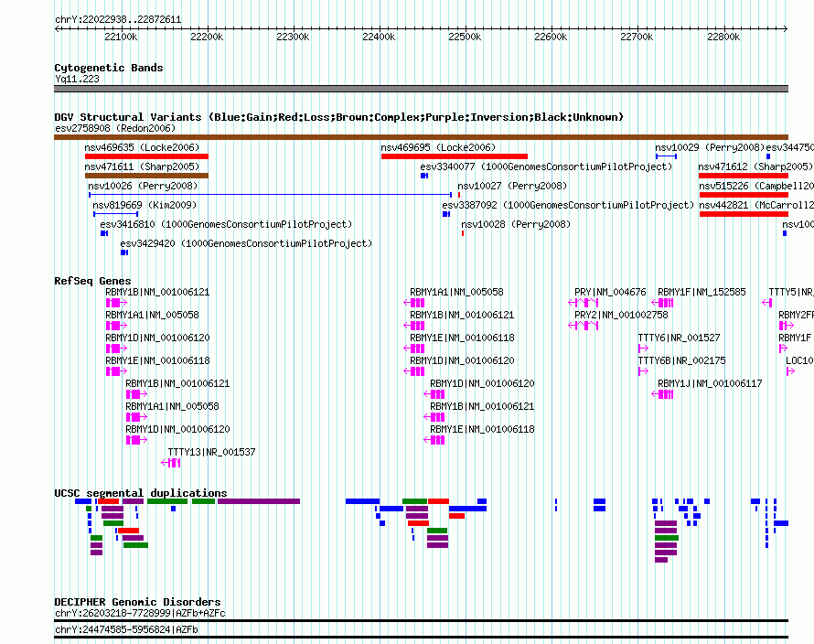The image size is (814, 644).
Task: Open the Cytogenetic Bands track title
Action: 109,68
